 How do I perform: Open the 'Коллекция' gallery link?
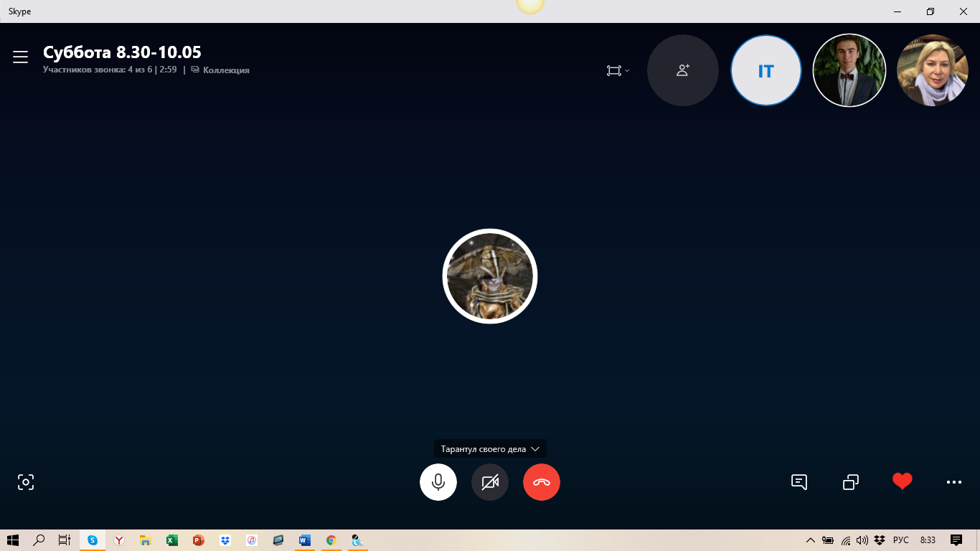(x=221, y=70)
